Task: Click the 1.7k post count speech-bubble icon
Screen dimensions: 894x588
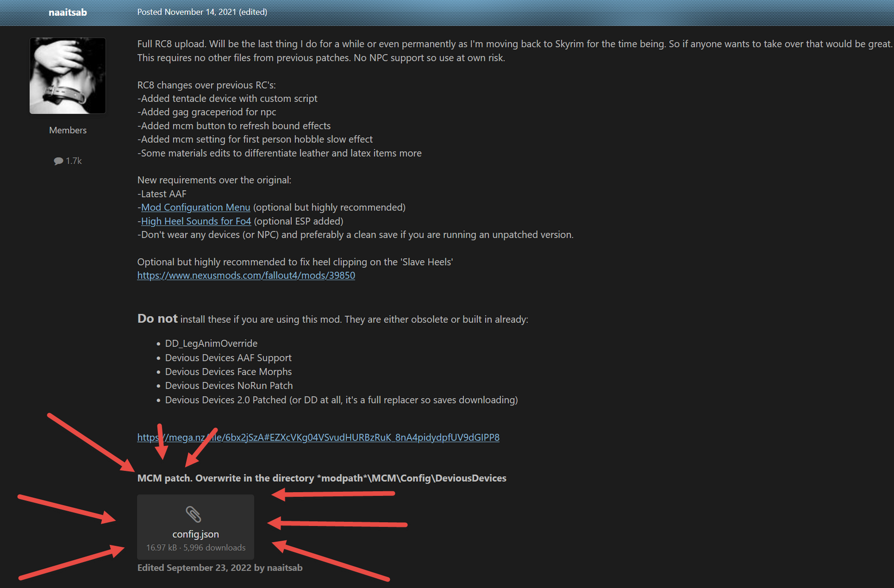Action: coord(58,161)
